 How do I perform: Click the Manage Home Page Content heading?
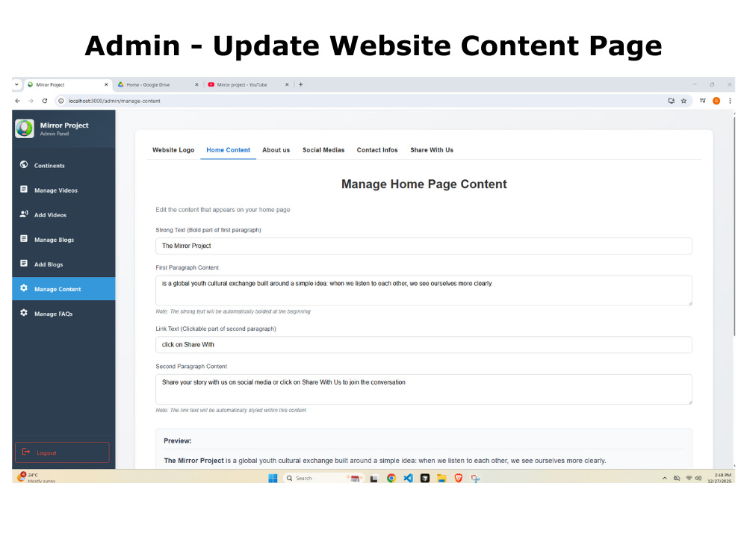pyautogui.click(x=424, y=184)
